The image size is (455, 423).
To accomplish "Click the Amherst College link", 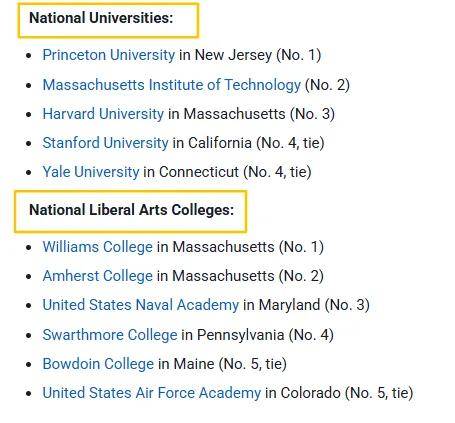I will pos(98,276).
